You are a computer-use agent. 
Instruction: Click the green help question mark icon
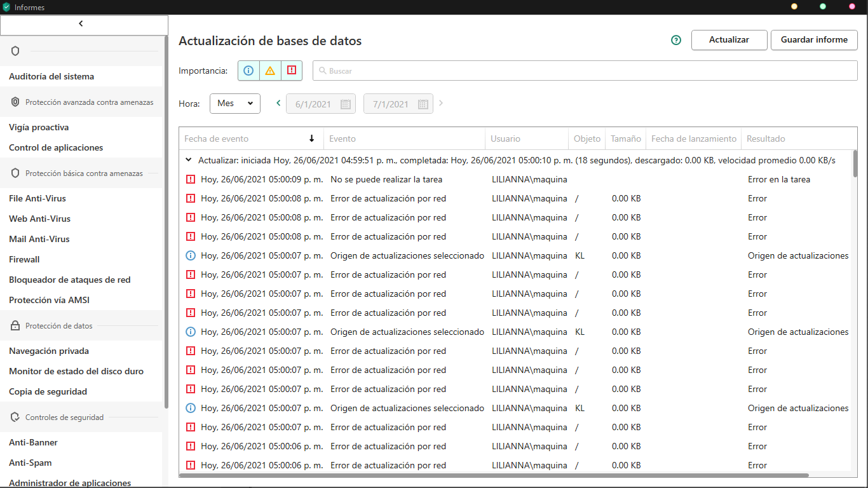676,40
